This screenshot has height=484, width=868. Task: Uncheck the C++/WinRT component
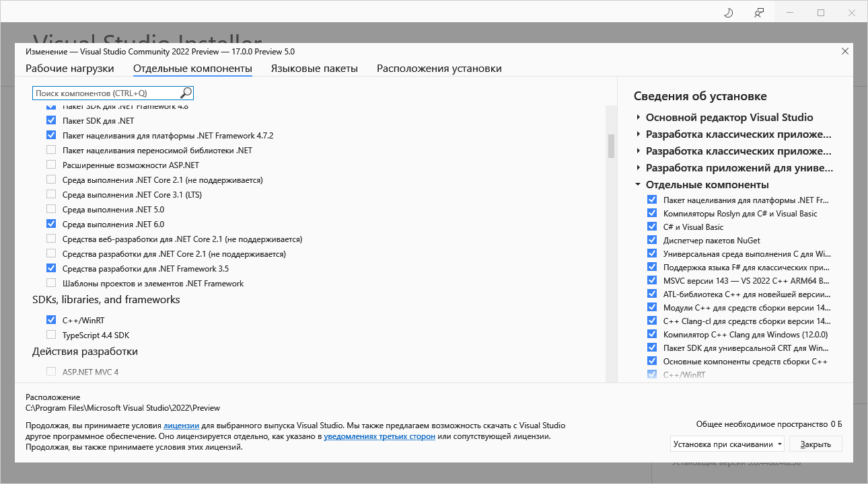point(51,319)
